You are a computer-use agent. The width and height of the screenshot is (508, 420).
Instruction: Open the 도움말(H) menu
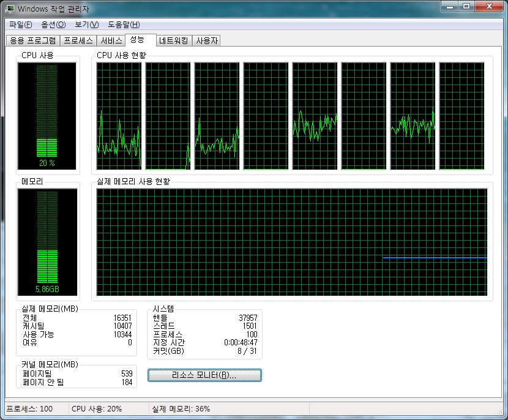click(124, 24)
